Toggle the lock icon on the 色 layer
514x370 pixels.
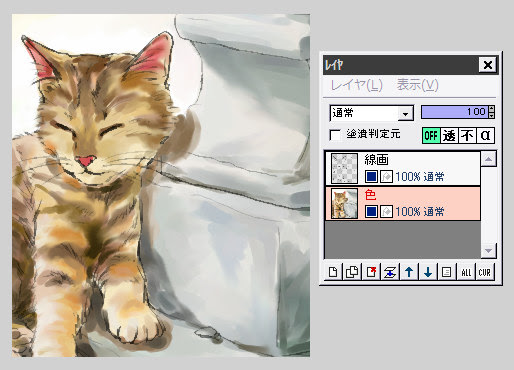(x=386, y=212)
